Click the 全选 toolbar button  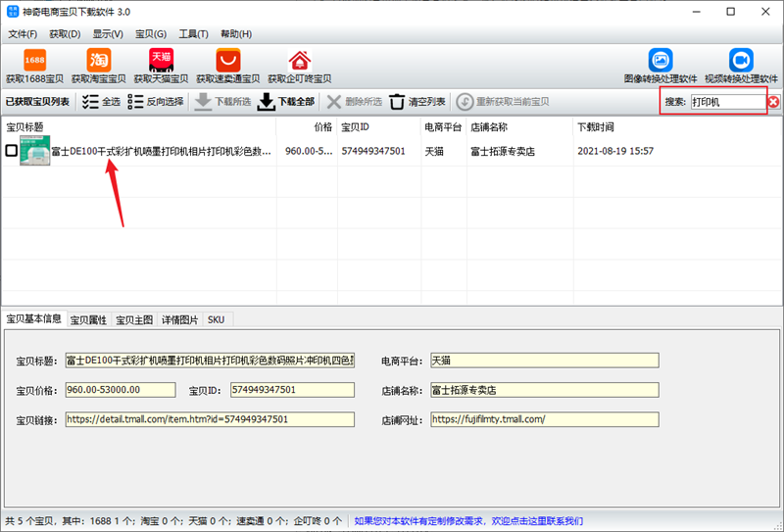(x=101, y=102)
